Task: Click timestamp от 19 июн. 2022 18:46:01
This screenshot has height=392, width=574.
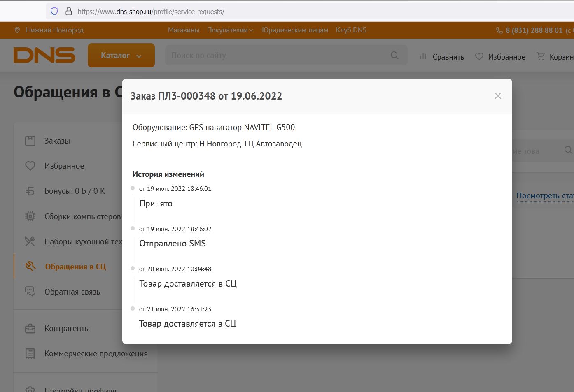Action: coord(175,189)
